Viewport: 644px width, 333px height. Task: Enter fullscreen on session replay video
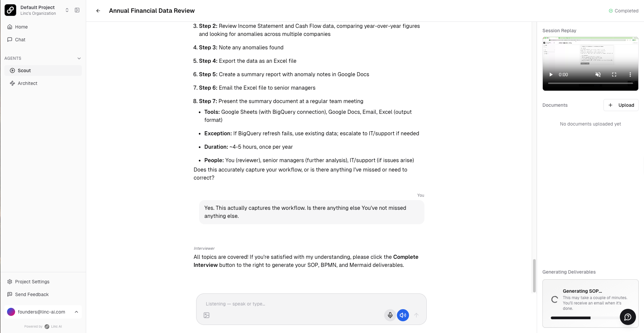pyautogui.click(x=614, y=75)
